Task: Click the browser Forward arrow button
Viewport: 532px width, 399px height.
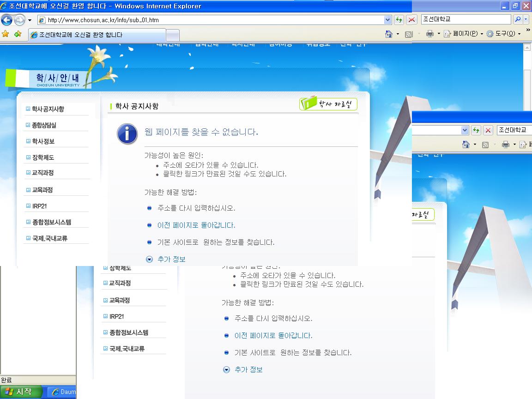Action: pos(20,20)
